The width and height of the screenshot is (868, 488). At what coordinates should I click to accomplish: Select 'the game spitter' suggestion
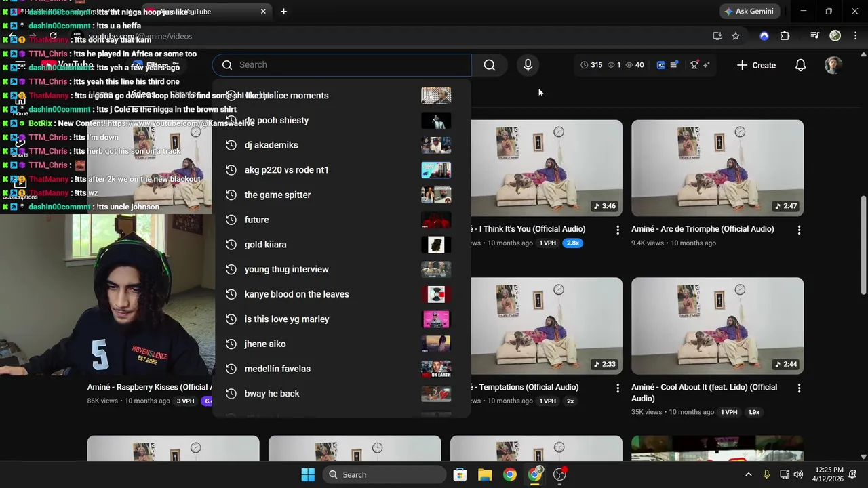point(342,195)
